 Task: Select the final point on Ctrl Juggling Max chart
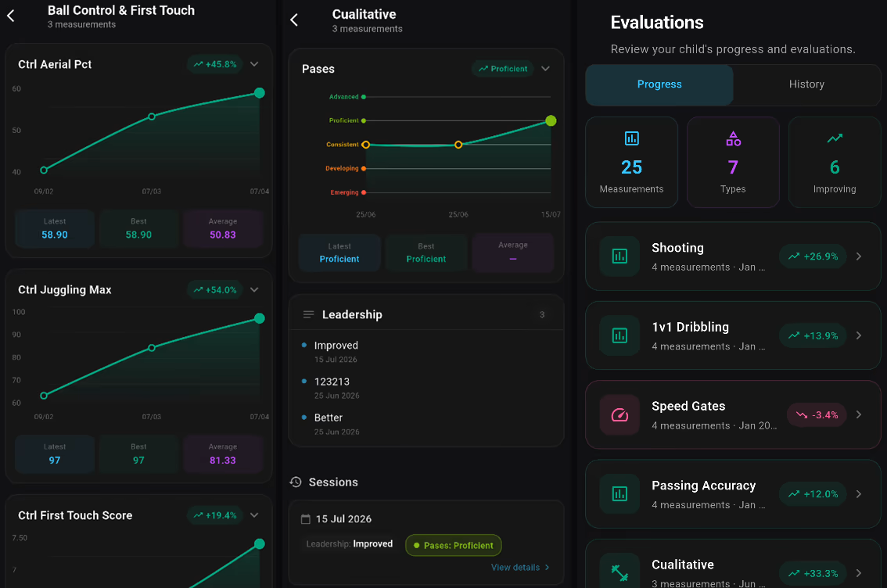coord(259,318)
